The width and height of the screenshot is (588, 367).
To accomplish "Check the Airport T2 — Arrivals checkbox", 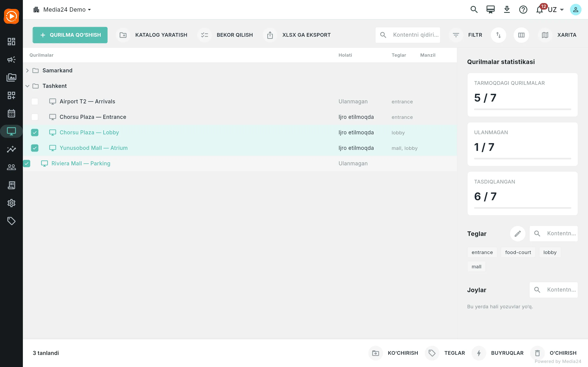I will point(35,102).
